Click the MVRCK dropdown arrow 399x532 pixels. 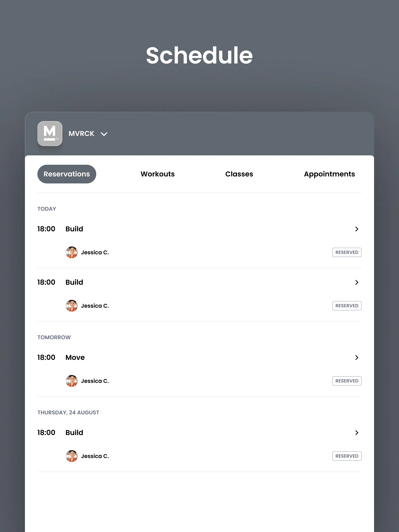[104, 134]
